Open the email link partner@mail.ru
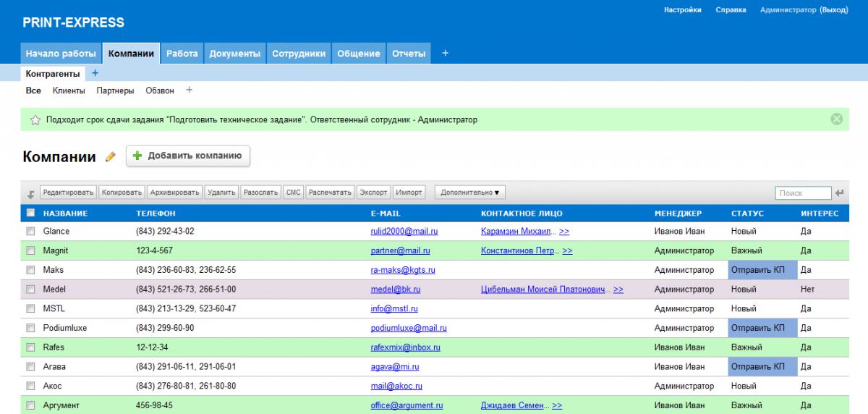Screen dimensions: 868x414 (x=400, y=251)
